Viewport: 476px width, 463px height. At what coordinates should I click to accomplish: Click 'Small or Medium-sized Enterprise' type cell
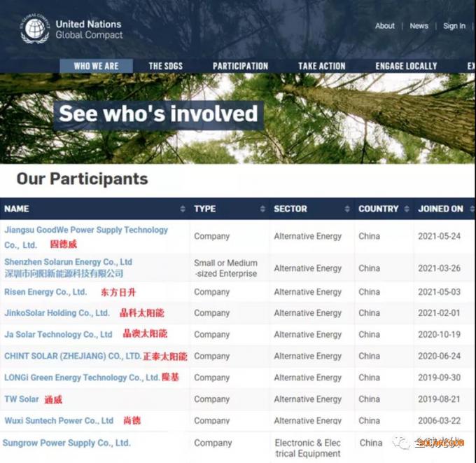tap(226, 268)
